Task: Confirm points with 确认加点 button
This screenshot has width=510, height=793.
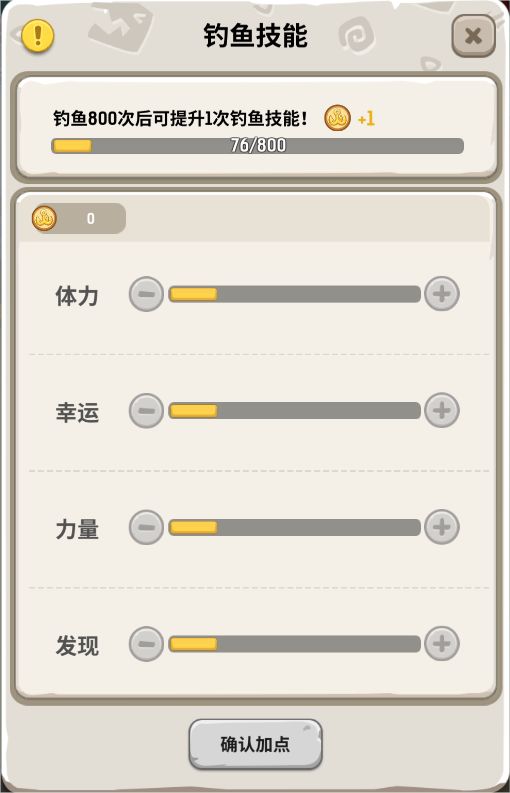Action: click(256, 744)
